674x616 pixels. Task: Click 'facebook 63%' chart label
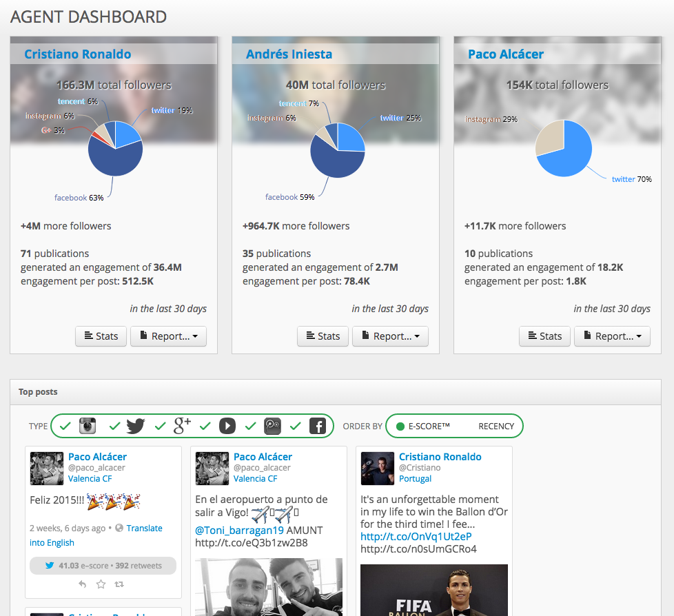coord(79,198)
